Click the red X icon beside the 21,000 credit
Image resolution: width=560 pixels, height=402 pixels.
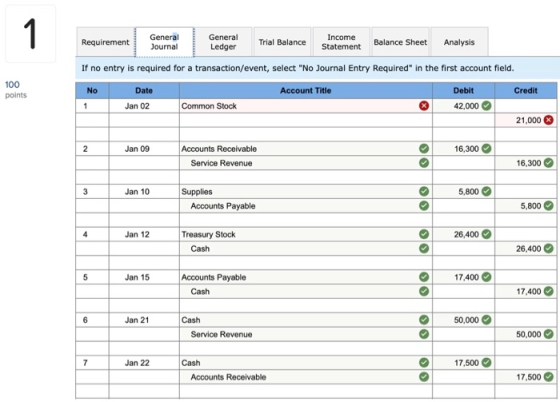tap(549, 120)
